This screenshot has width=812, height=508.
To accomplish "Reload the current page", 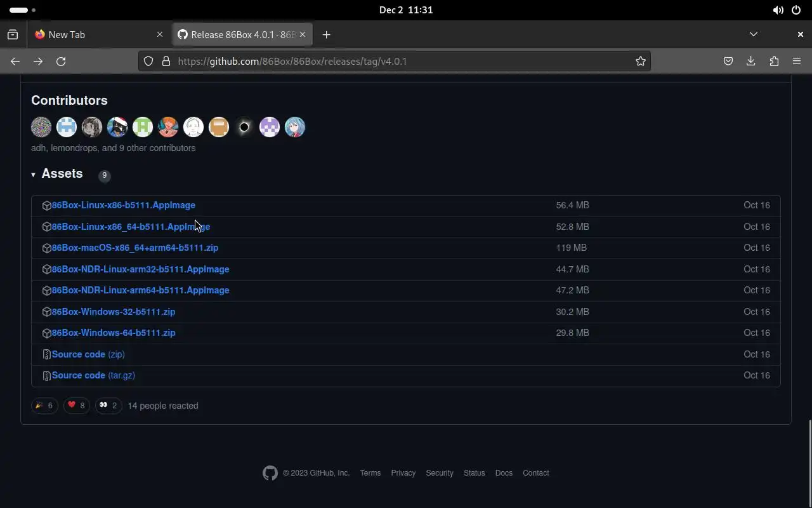I will click(61, 61).
